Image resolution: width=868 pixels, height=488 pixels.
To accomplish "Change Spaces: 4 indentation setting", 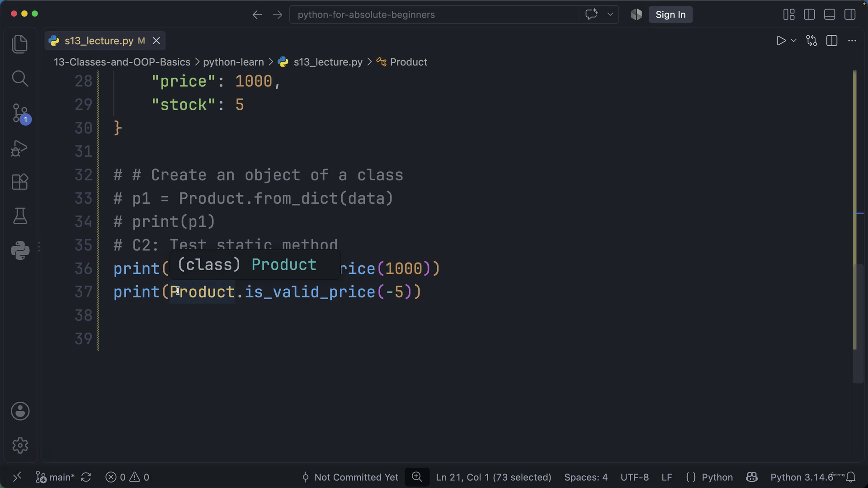I will tap(586, 477).
